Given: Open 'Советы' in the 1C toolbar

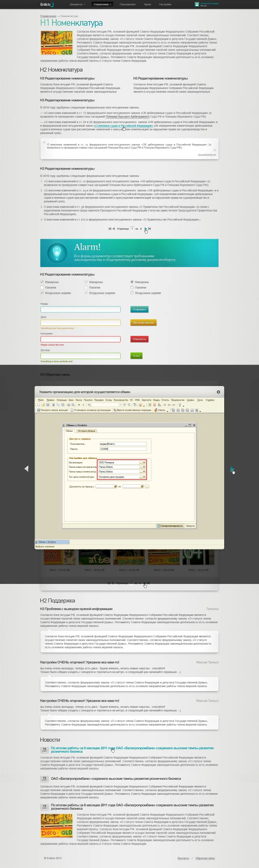Looking at the screenshot, I should click(x=161, y=410).
